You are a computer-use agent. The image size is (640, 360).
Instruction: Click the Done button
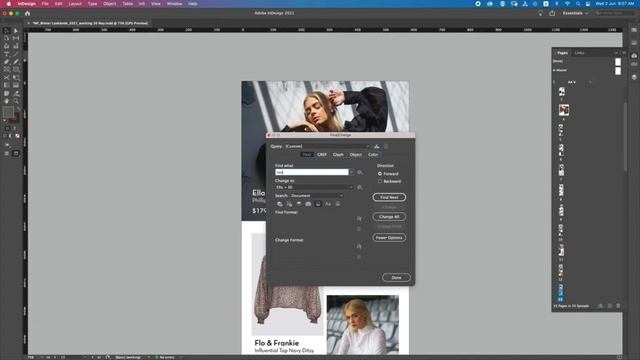(396, 278)
